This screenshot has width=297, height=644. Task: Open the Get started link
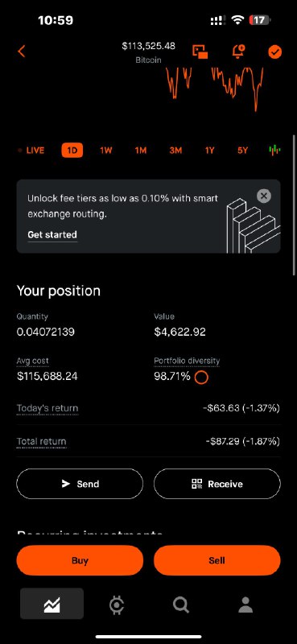tap(52, 234)
